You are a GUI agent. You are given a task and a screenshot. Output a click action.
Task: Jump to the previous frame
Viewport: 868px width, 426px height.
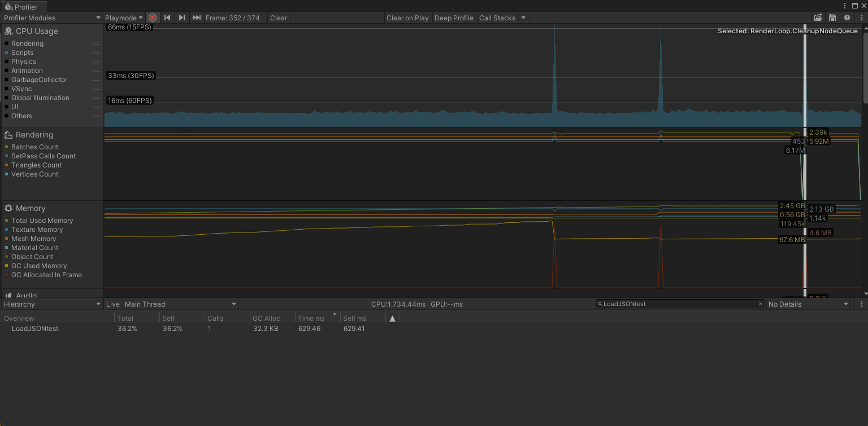click(x=167, y=18)
